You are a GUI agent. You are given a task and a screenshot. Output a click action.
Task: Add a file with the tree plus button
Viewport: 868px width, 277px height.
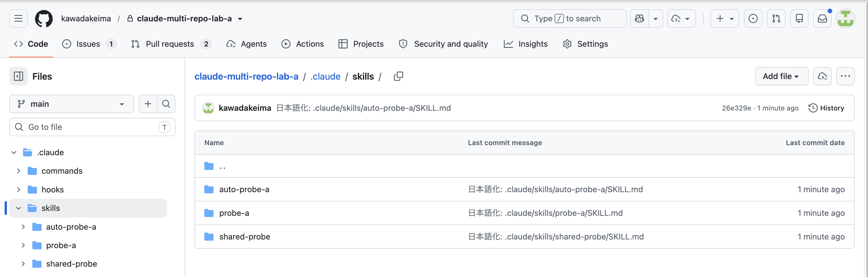(148, 104)
